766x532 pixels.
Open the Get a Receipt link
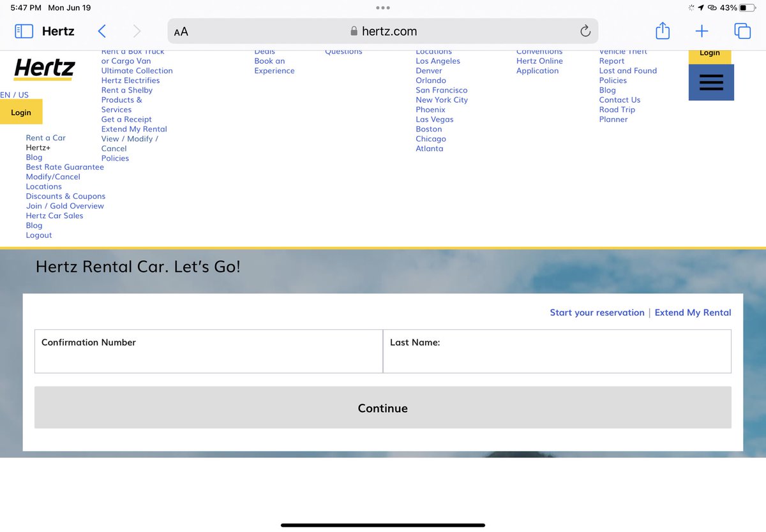(126, 119)
